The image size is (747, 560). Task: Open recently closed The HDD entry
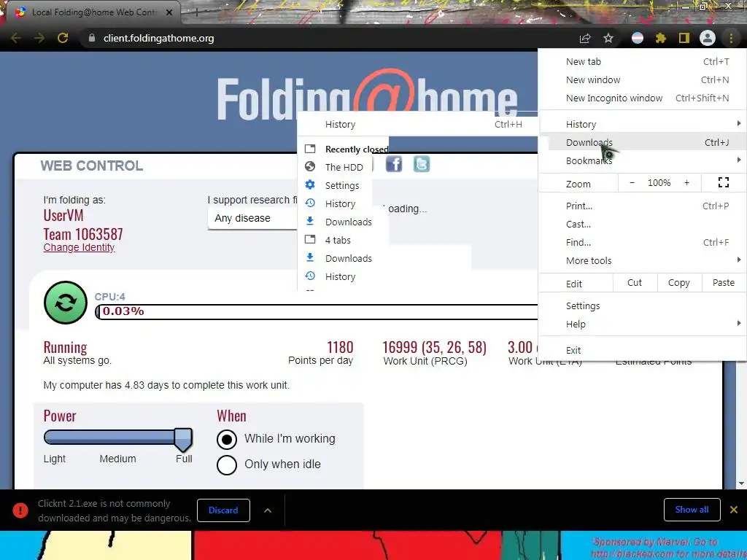tap(343, 167)
